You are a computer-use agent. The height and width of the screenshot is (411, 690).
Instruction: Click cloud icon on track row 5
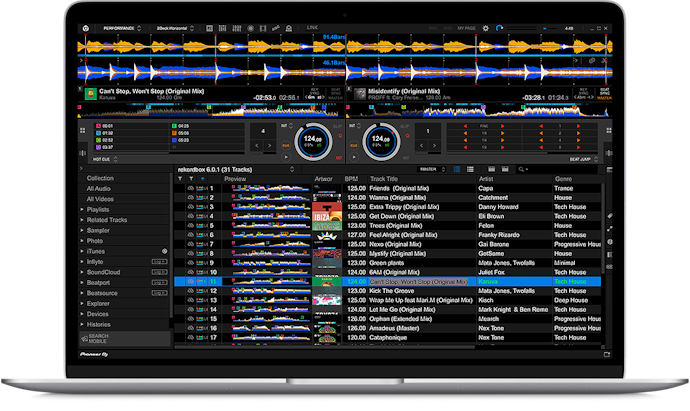(191, 225)
